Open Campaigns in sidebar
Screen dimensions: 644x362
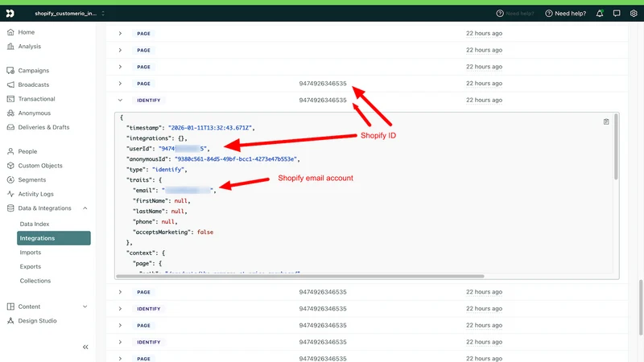tap(33, 71)
